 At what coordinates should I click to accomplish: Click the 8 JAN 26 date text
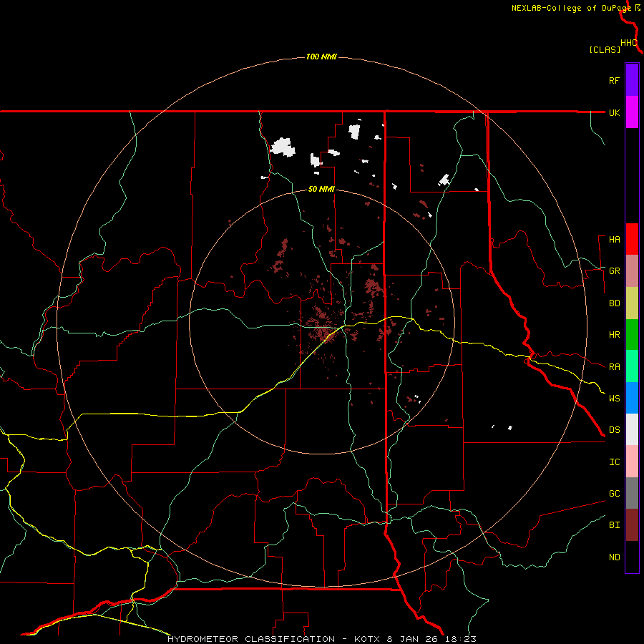point(414,639)
